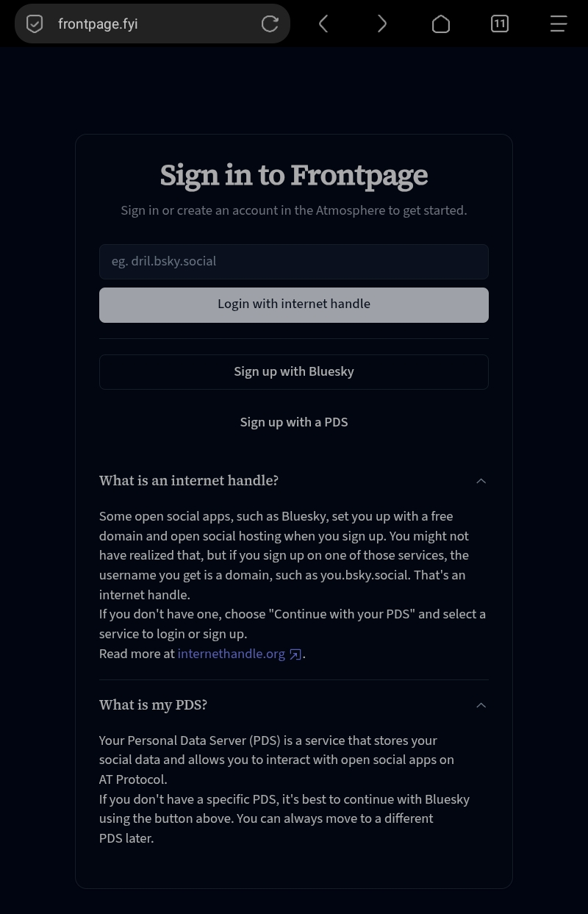Go forward with the forward arrow
The width and height of the screenshot is (588, 914).
[382, 24]
